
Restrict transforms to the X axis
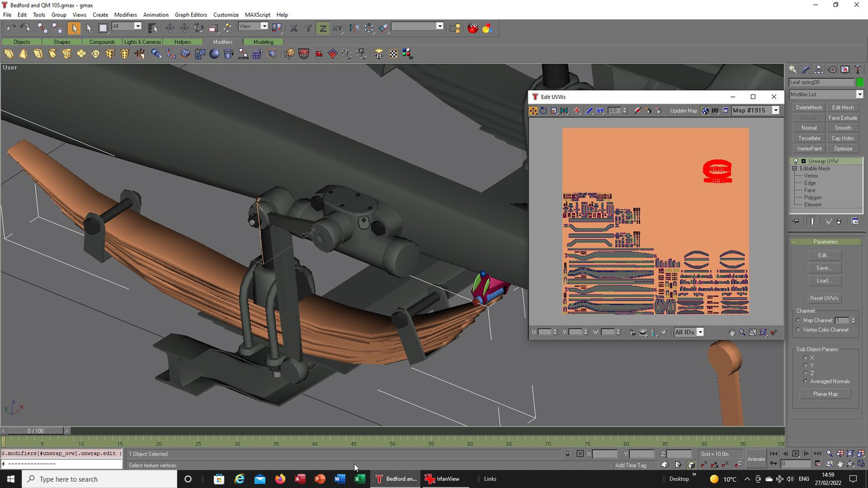pos(294,28)
